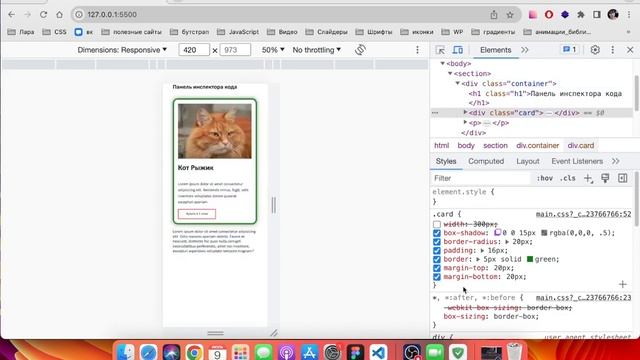Add a new style rule

[x=588, y=178]
